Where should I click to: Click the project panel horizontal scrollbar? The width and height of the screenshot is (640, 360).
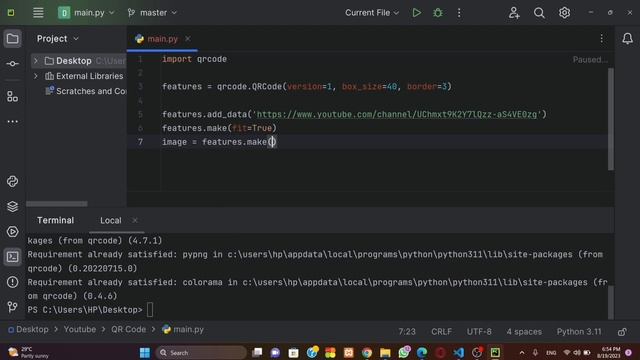57,204
